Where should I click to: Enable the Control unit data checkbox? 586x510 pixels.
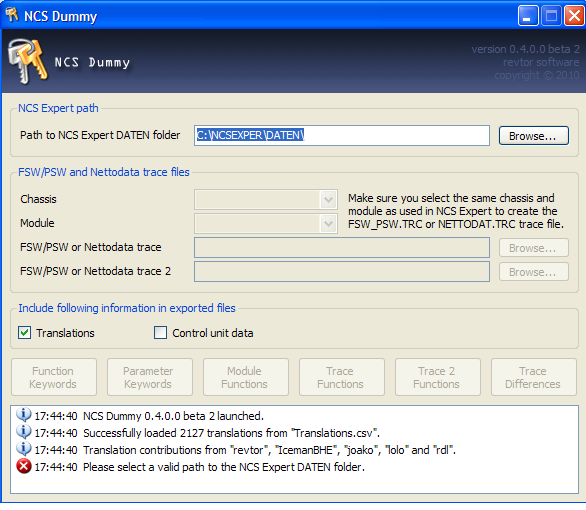[x=160, y=333]
